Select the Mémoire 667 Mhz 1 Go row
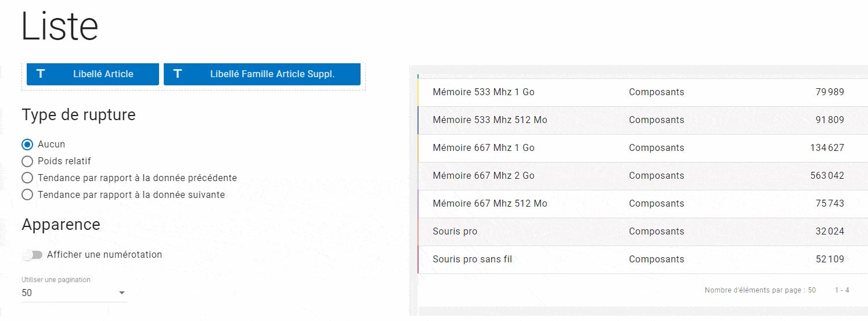Screen dimensions: 868x321 483,148
